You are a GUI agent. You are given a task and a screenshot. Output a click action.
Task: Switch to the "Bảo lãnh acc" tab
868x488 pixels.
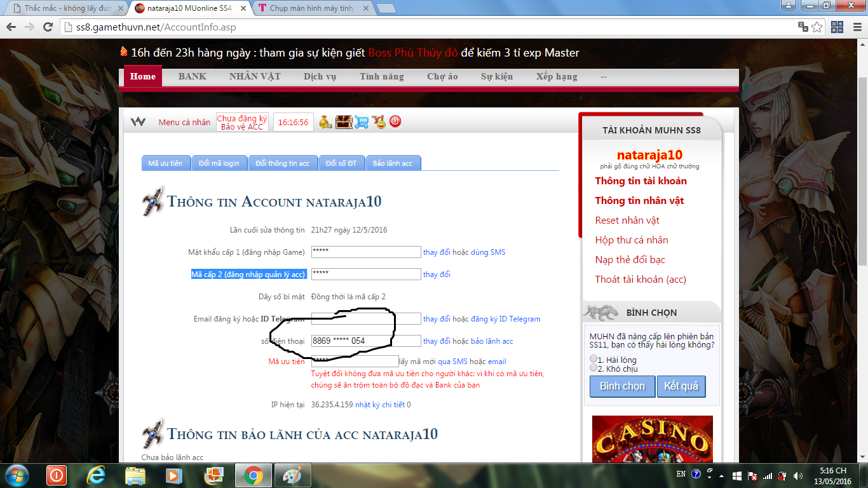(x=392, y=163)
